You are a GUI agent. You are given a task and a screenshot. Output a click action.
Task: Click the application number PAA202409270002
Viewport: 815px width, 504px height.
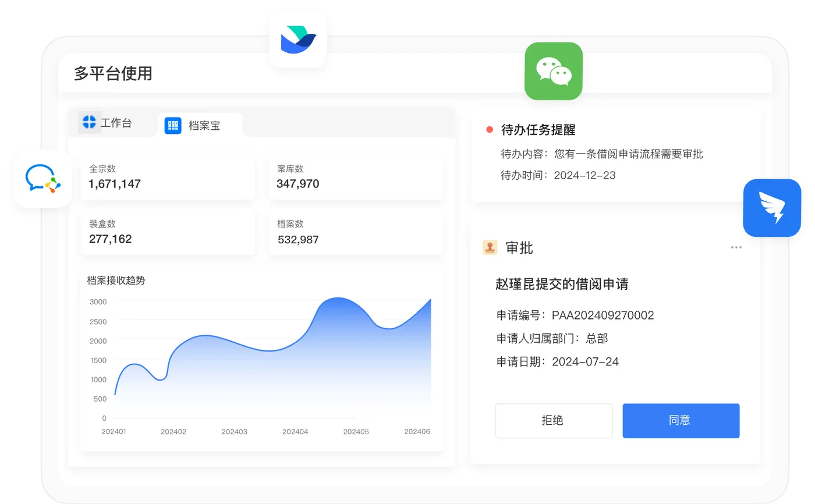(603, 315)
